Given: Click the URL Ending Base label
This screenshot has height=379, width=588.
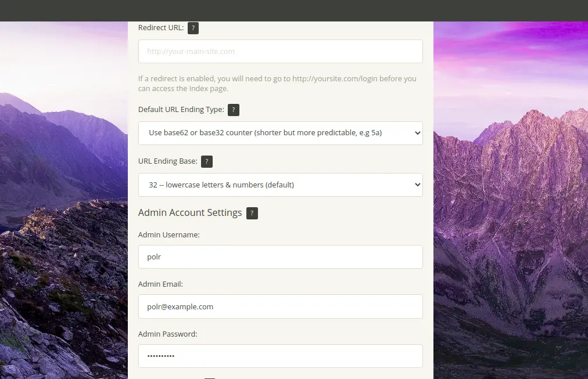Looking at the screenshot, I should [x=167, y=161].
